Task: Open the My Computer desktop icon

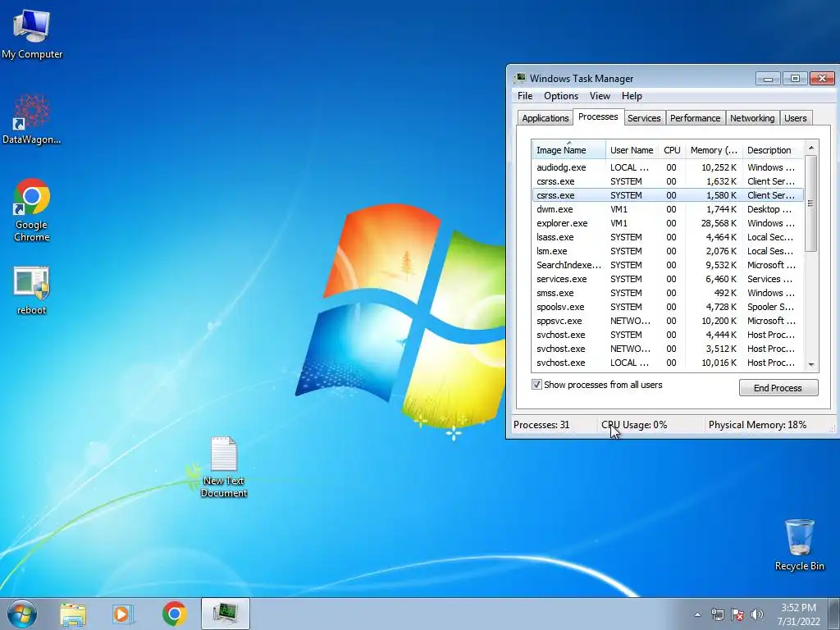Action: point(32,34)
